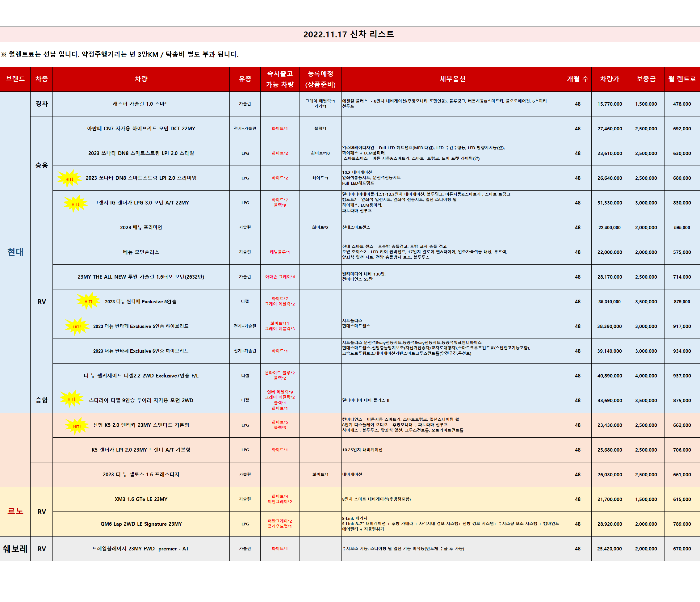Click the 보증금 column header
Image resolution: width=700 pixels, height=602 pixels.
pos(646,79)
